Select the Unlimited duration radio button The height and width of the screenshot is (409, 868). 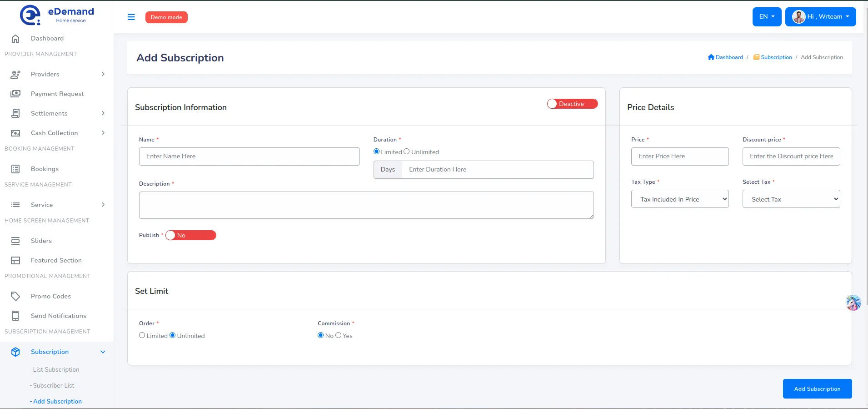[x=407, y=151]
